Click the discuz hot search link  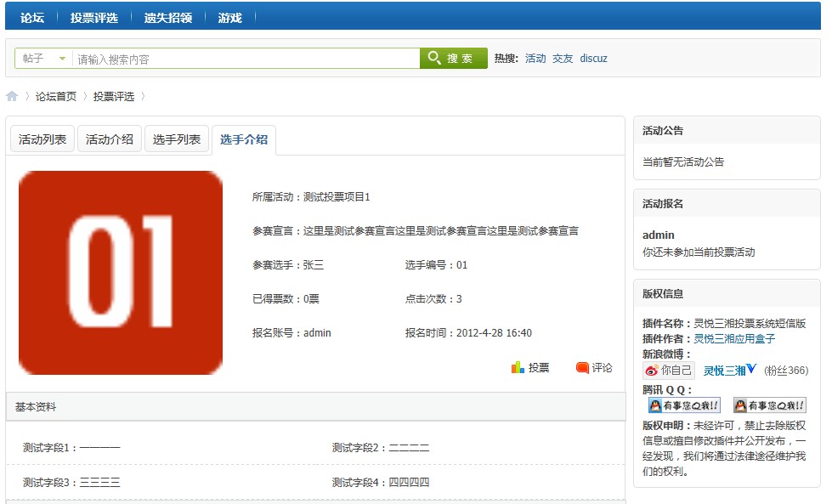(593, 59)
